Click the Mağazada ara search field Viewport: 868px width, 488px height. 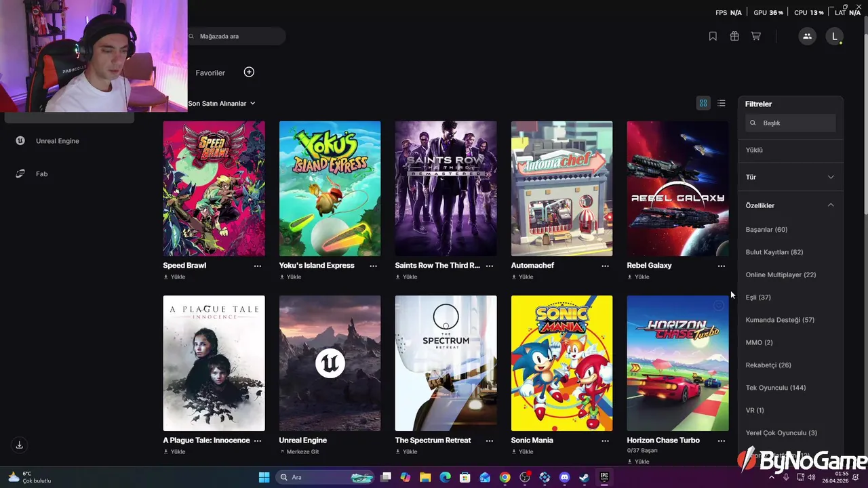234,37
